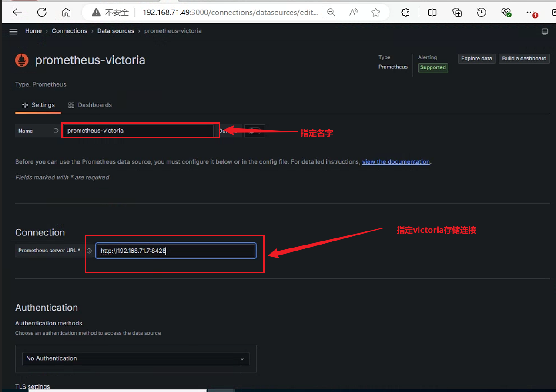Viewport: 556px width, 392px height.
Task: Focus the Prometheus server URL input
Action: [176, 251]
